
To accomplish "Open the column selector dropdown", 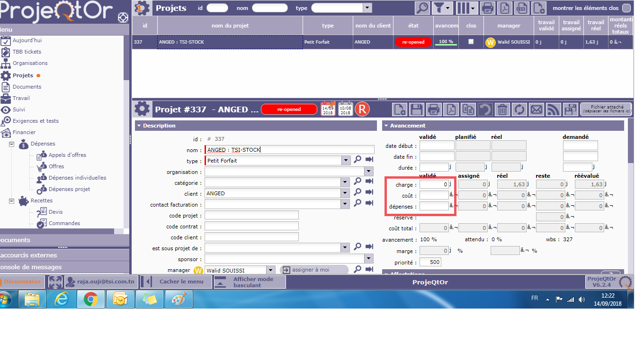I will [467, 8].
